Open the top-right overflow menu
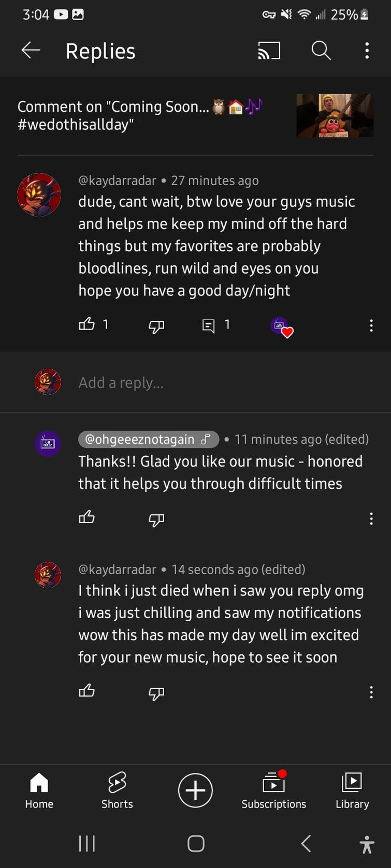 pos(367,50)
